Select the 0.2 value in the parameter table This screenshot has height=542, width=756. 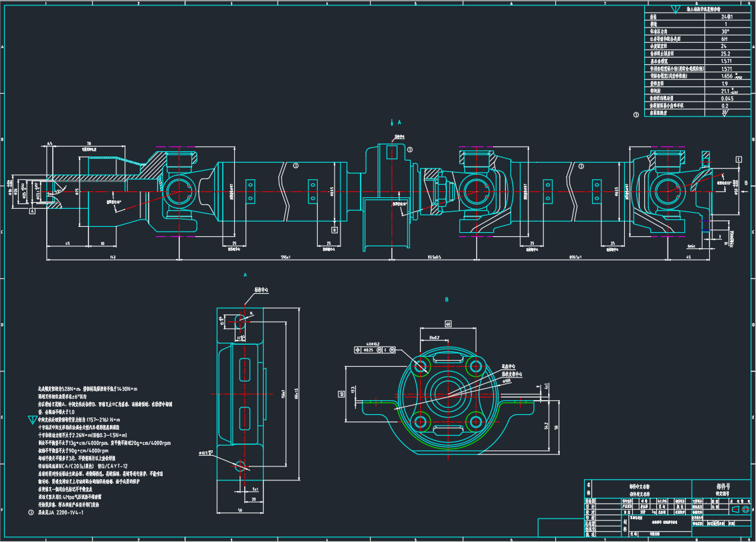[725, 106]
